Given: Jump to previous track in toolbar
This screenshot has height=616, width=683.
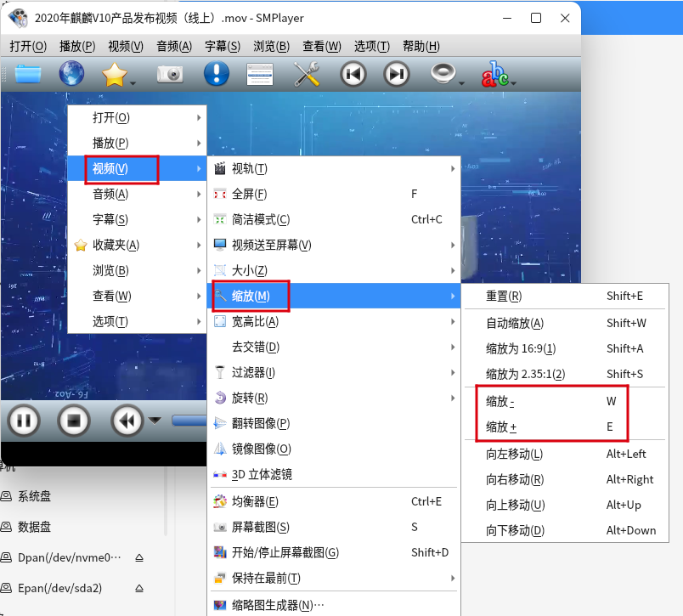Looking at the screenshot, I should click(353, 75).
